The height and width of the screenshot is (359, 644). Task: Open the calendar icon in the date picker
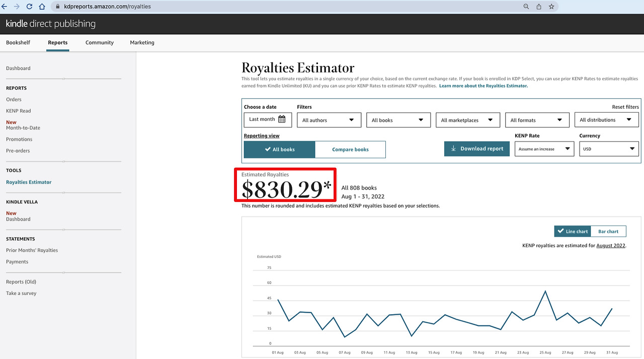click(282, 119)
